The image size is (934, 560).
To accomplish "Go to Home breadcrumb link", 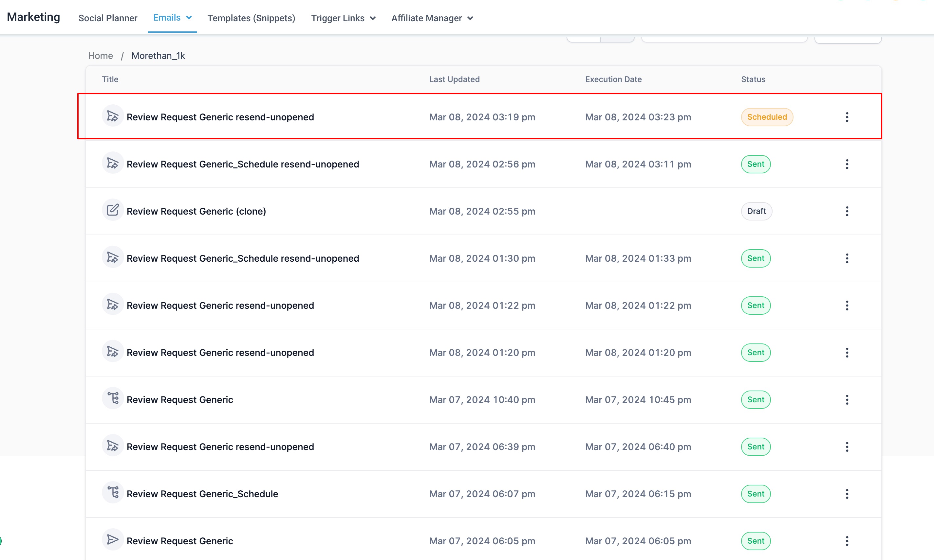I will [100, 56].
